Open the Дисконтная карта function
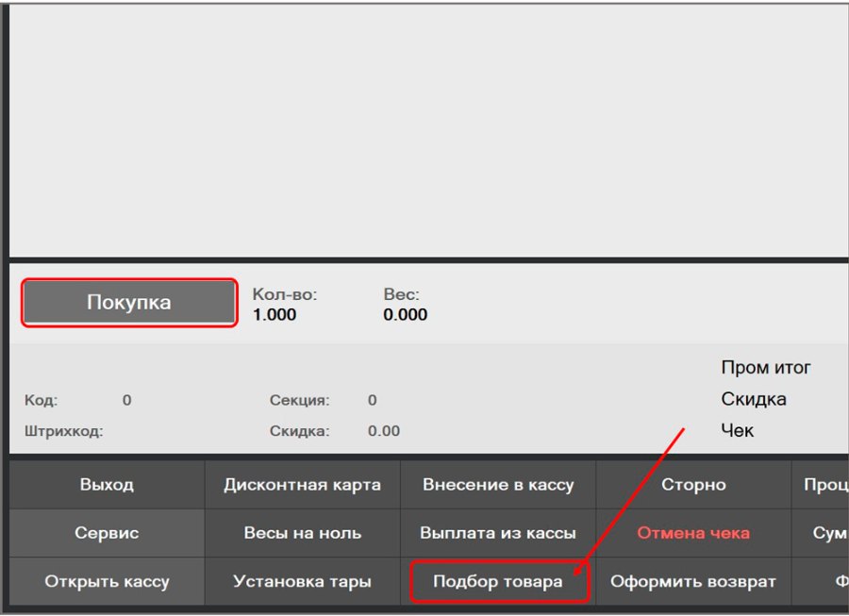 [302, 485]
